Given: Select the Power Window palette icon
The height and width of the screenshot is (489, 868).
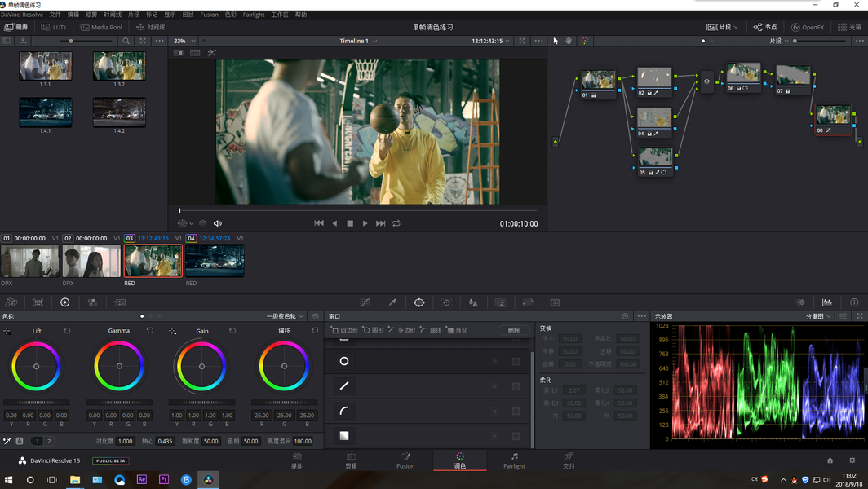Looking at the screenshot, I should 419,302.
